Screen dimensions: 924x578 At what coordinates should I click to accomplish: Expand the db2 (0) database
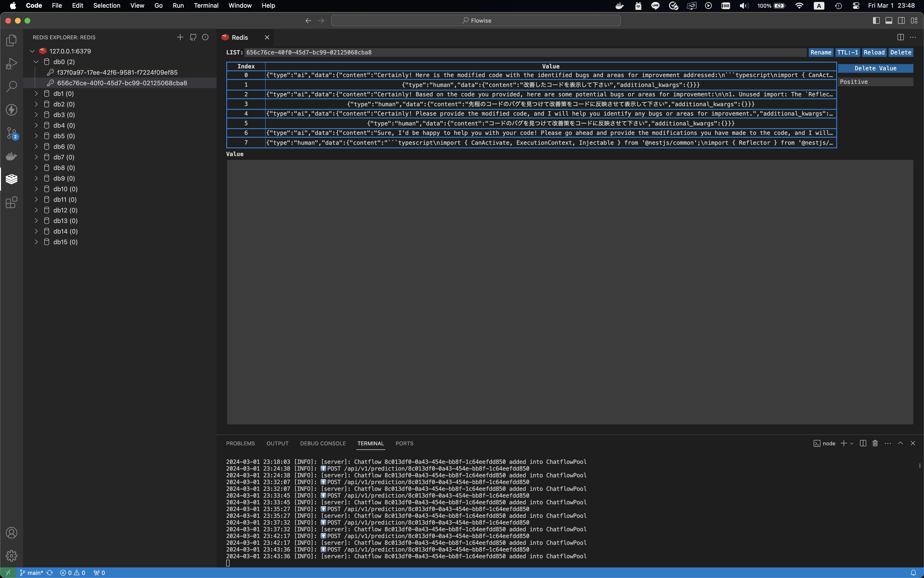[x=36, y=104]
